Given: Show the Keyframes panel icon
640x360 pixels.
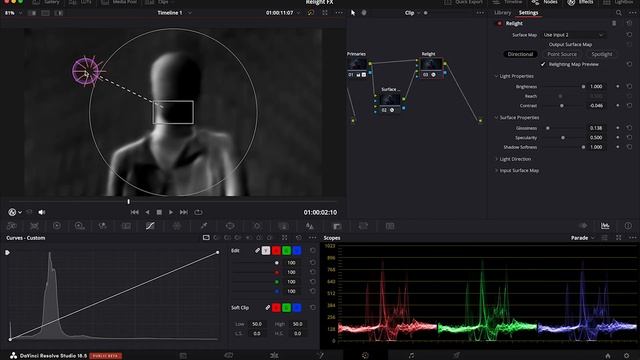Looking at the screenshot, I should pyautogui.click(x=583, y=226).
